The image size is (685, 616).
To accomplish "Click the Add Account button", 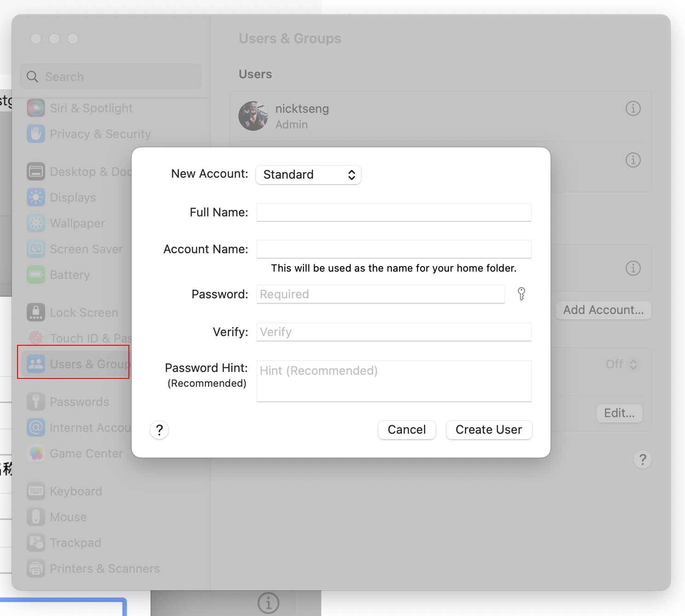I will (603, 310).
